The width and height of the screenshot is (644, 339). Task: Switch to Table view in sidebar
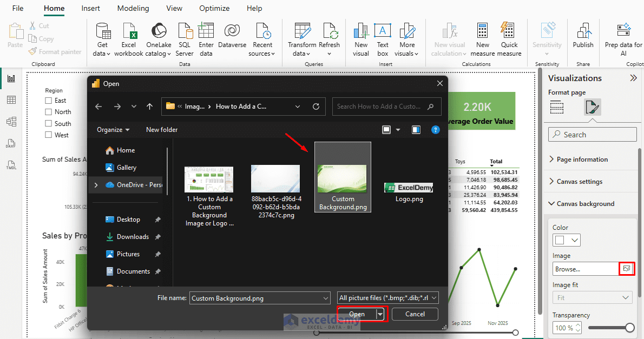pyautogui.click(x=11, y=99)
